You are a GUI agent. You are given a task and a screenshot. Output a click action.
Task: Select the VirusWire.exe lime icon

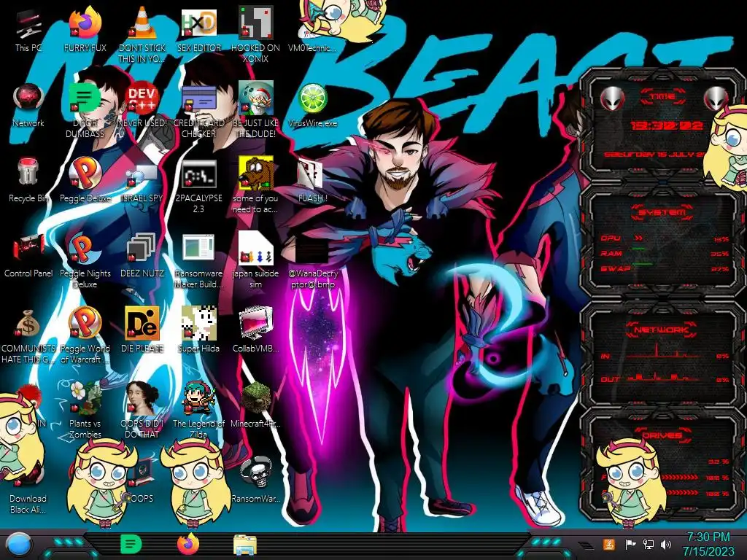coord(312,106)
